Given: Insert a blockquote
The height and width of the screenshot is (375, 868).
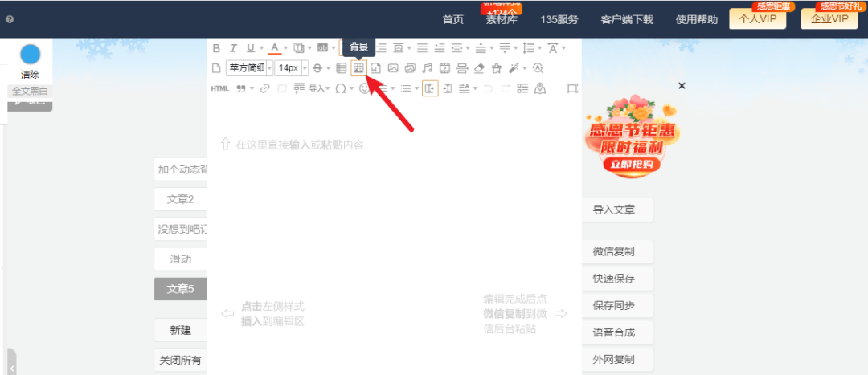Looking at the screenshot, I should coord(241,88).
